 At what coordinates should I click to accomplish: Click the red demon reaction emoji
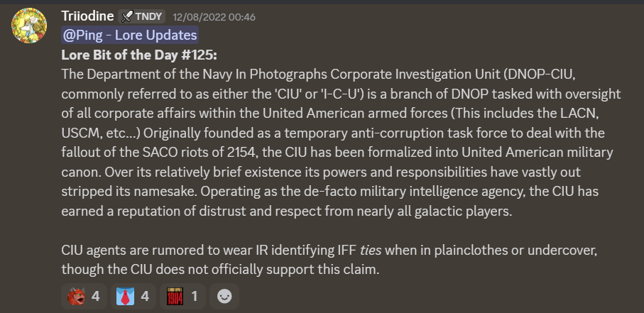tap(76, 297)
